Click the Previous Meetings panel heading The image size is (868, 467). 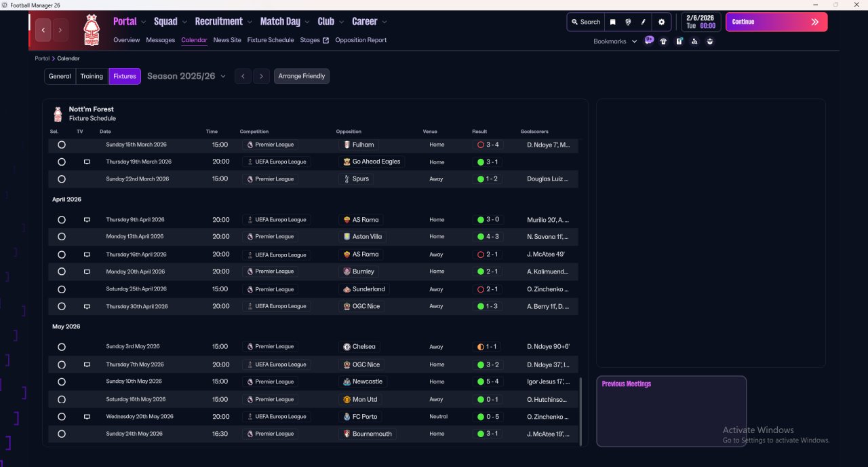(627, 384)
